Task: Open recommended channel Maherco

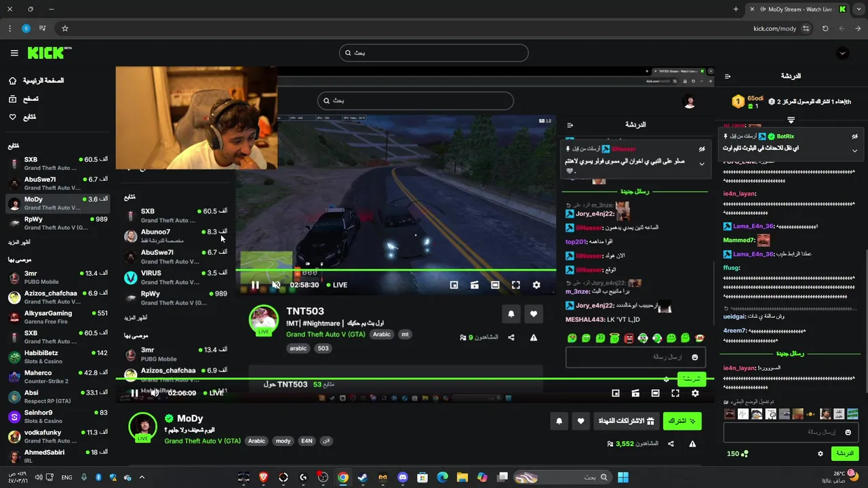Action: 58,376
